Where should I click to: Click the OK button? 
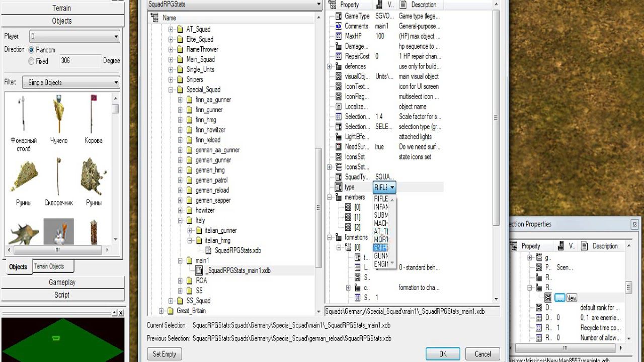coord(443,354)
